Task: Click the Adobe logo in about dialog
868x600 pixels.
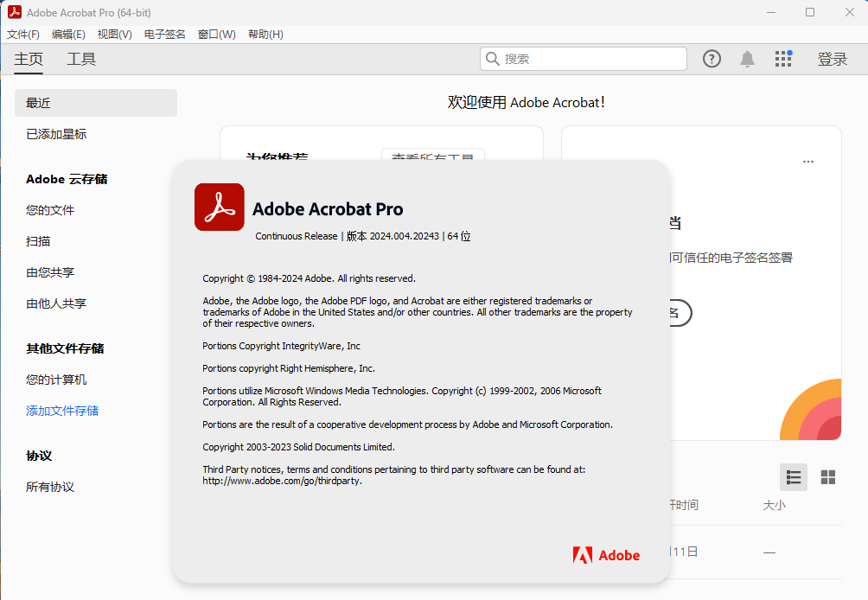Action: point(606,555)
